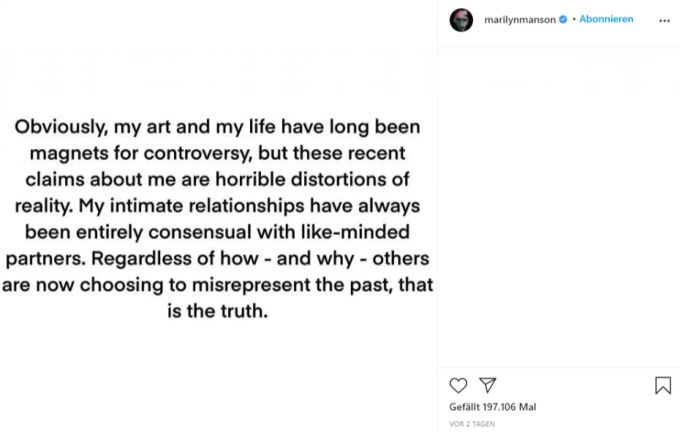The width and height of the screenshot is (680, 432).
Task: Click the empty comments area
Action: 559,207
